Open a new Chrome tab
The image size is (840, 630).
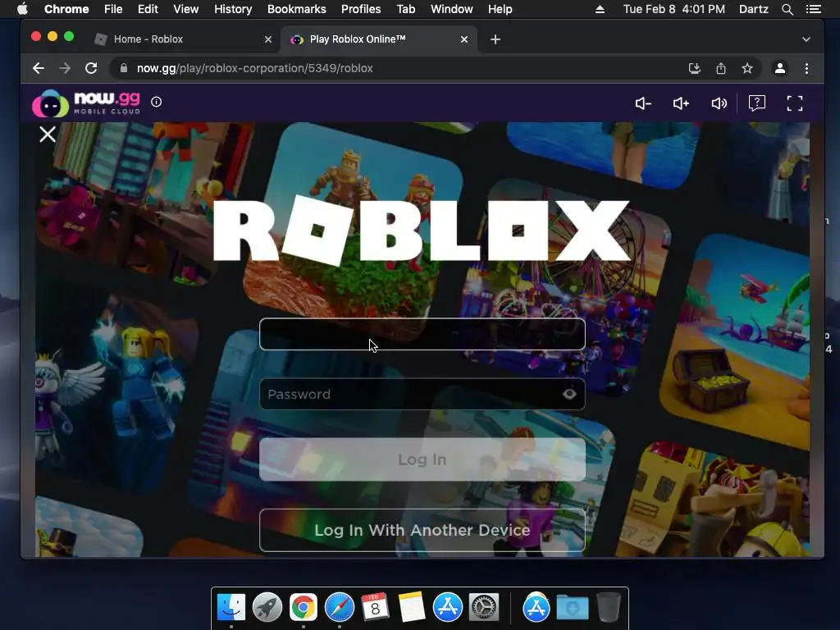pos(495,39)
